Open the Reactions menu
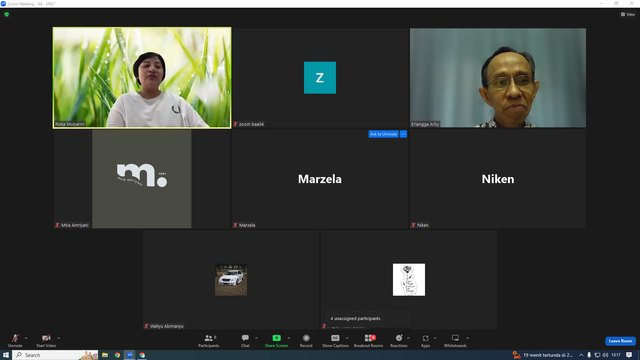The width and height of the screenshot is (640, 360). click(399, 340)
